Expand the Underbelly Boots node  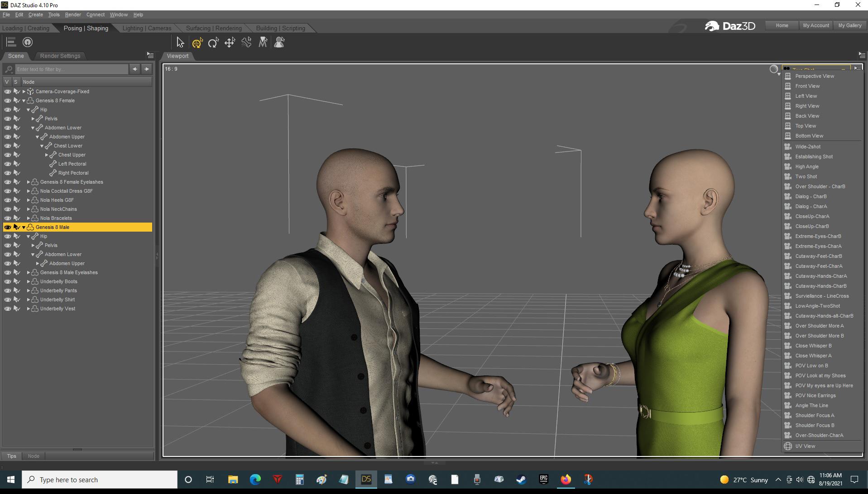point(29,281)
